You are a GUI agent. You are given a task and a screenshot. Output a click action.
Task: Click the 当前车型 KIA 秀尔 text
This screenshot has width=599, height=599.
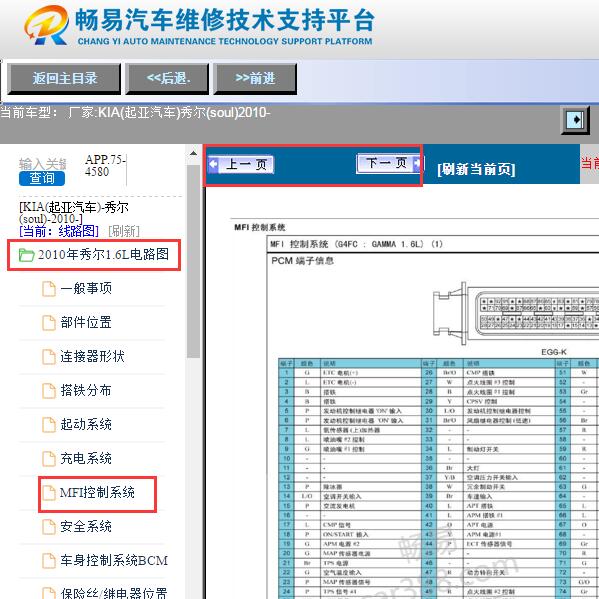coord(135,113)
